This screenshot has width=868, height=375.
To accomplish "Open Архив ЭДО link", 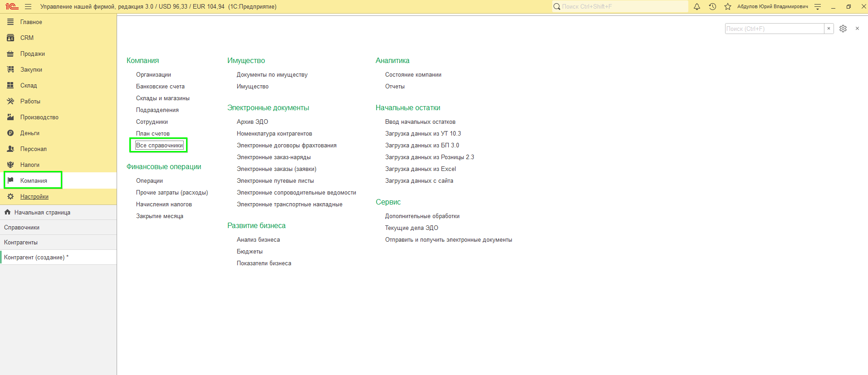I will point(252,122).
